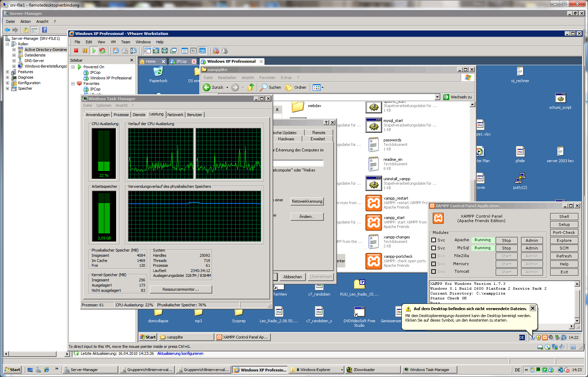Viewport: 588px width, 377px height.
Task: Click the Windows Task-Manager host taskbar button
Action: (x=429, y=370)
